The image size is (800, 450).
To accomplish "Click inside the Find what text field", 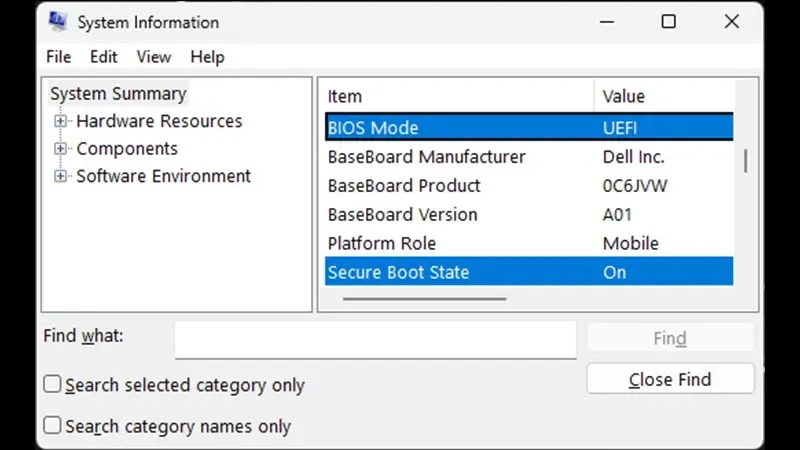I will pyautogui.click(x=375, y=339).
